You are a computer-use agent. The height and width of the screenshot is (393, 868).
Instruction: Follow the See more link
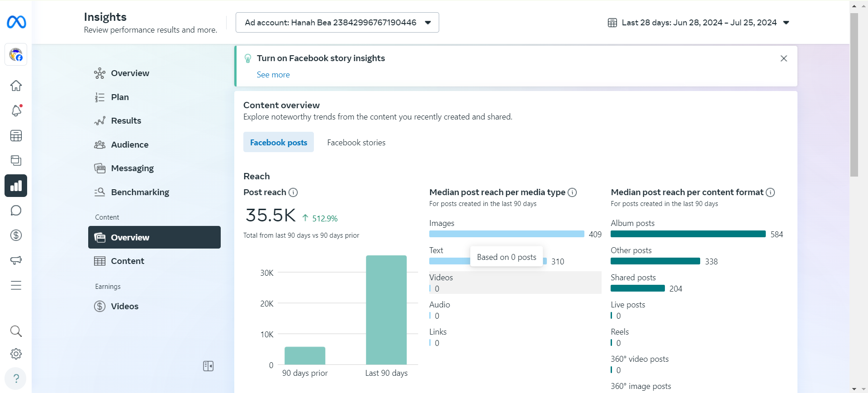click(273, 75)
